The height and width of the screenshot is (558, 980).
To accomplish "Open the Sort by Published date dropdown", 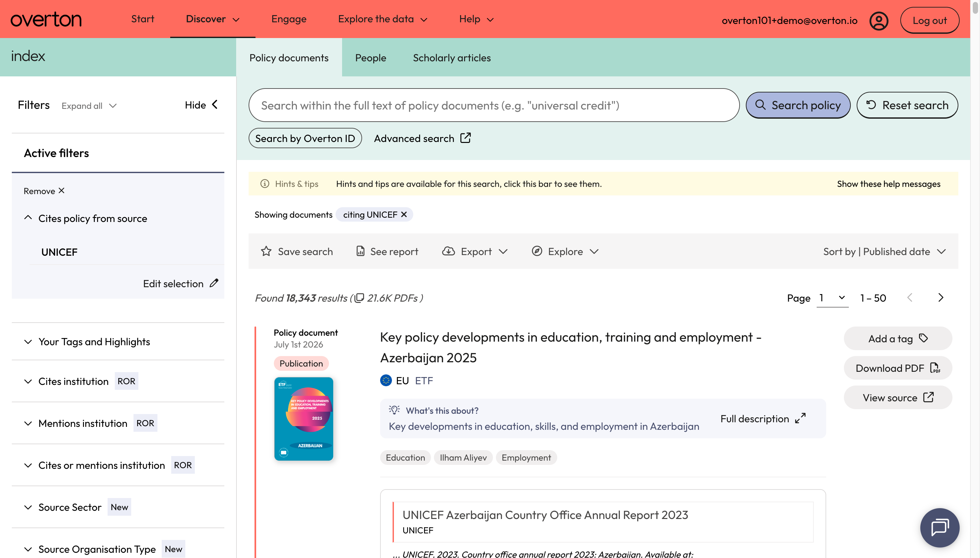I will (x=885, y=251).
